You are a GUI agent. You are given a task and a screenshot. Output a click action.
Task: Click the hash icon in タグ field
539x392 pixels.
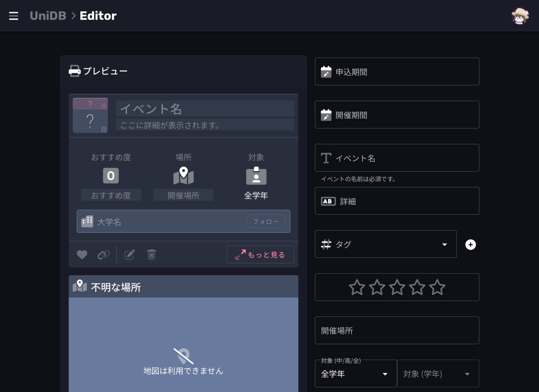(326, 244)
